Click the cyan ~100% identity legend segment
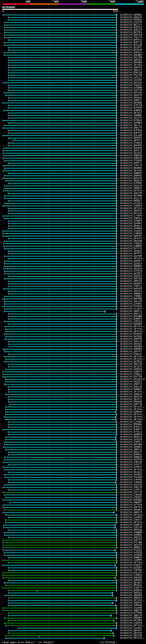 click(130, 4)
